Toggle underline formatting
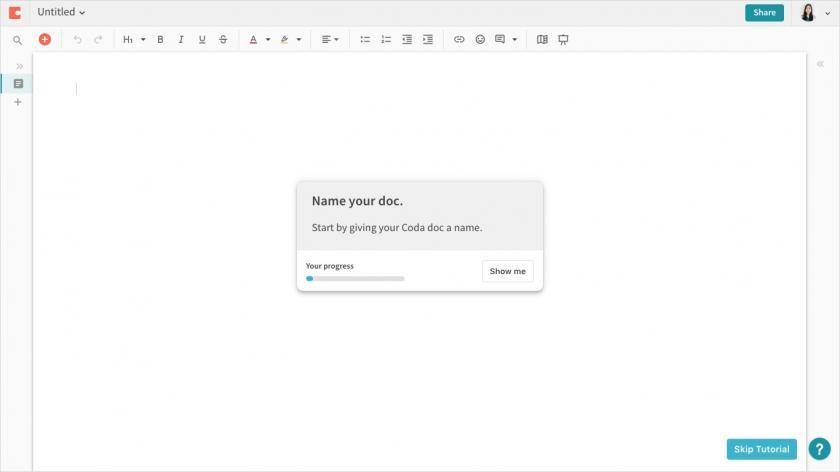Screen dimensions: 840x472 click(x=202, y=40)
